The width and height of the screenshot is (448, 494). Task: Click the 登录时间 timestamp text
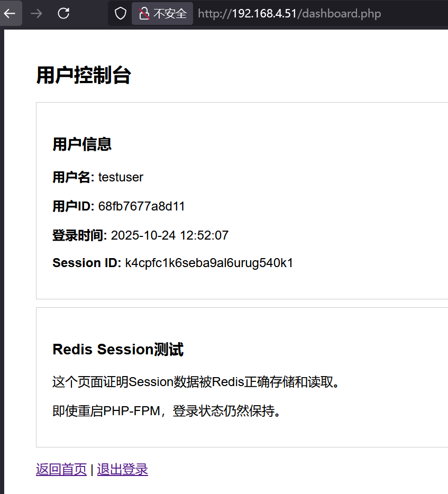(x=169, y=235)
